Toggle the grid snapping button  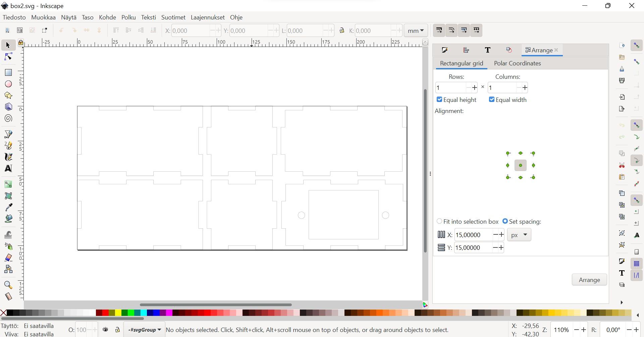pos(637,264)
